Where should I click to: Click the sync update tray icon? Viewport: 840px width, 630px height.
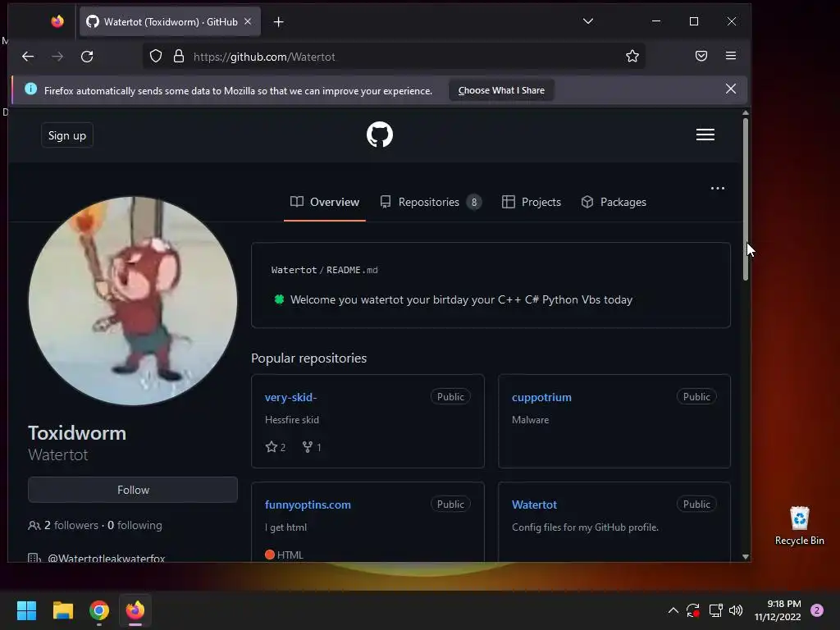click(692, 610)
